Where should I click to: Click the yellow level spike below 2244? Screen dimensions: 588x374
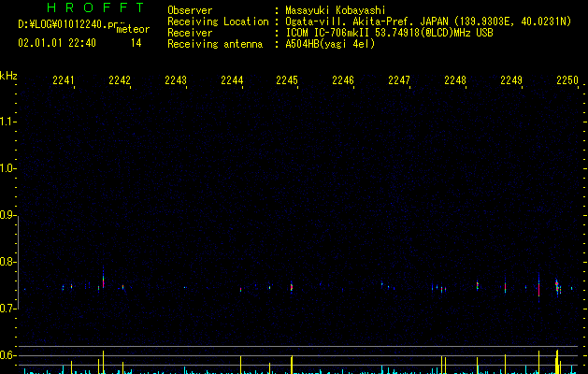[x=241, y=365]
